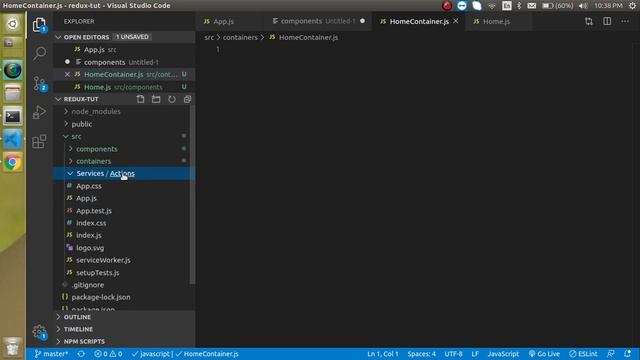Change the JavaScript language mode
The width and height of the screenshot is (640, 360).
(503, 354)
